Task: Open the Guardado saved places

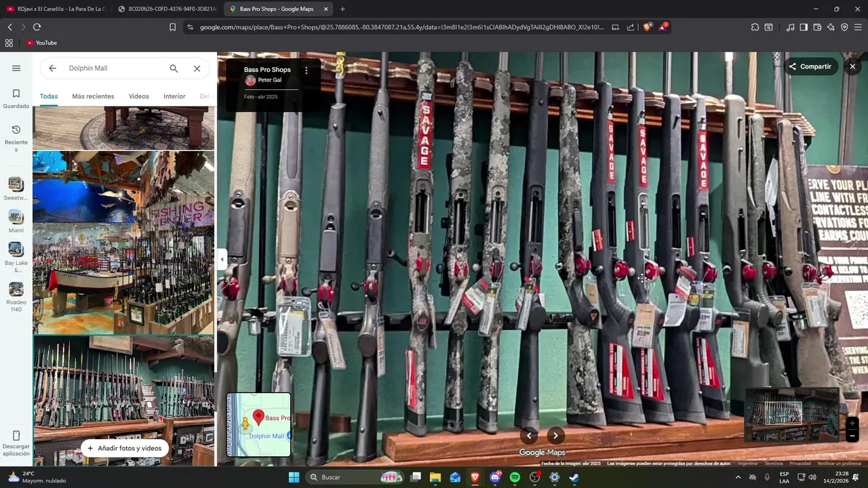Action: (16, 98)
